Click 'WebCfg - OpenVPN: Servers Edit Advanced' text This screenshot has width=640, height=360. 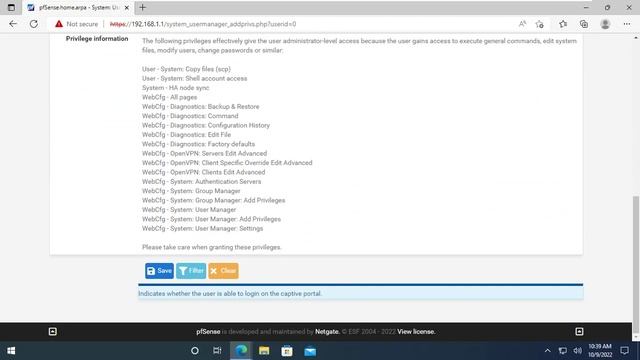point(204,153)
